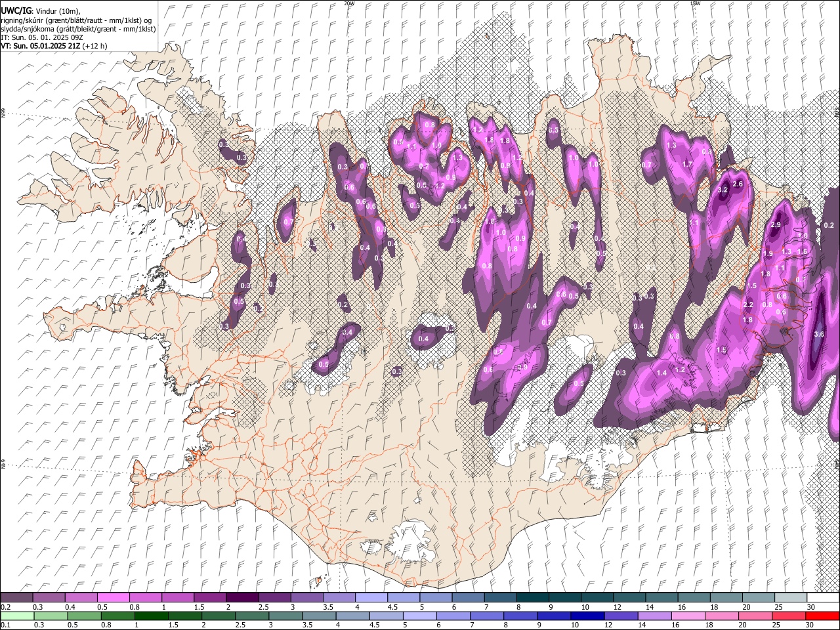
Task: Click the 'UWC/IG: Vindur (10m)' title line
Action: [41, 10]
